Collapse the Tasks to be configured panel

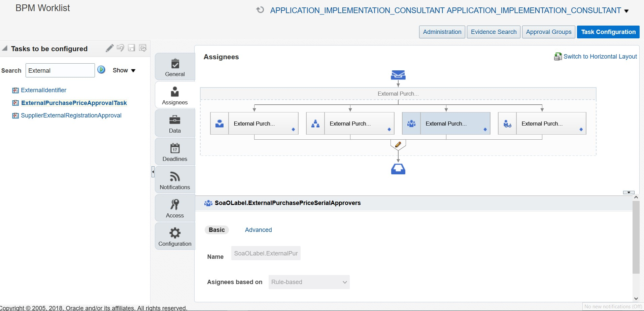pyautogui.click(x=5, y=48)
